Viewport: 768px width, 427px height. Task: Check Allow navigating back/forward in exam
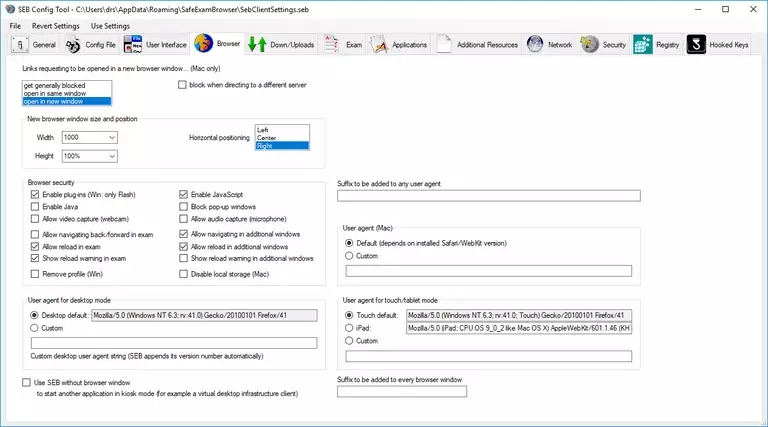(x=35, y=235)
